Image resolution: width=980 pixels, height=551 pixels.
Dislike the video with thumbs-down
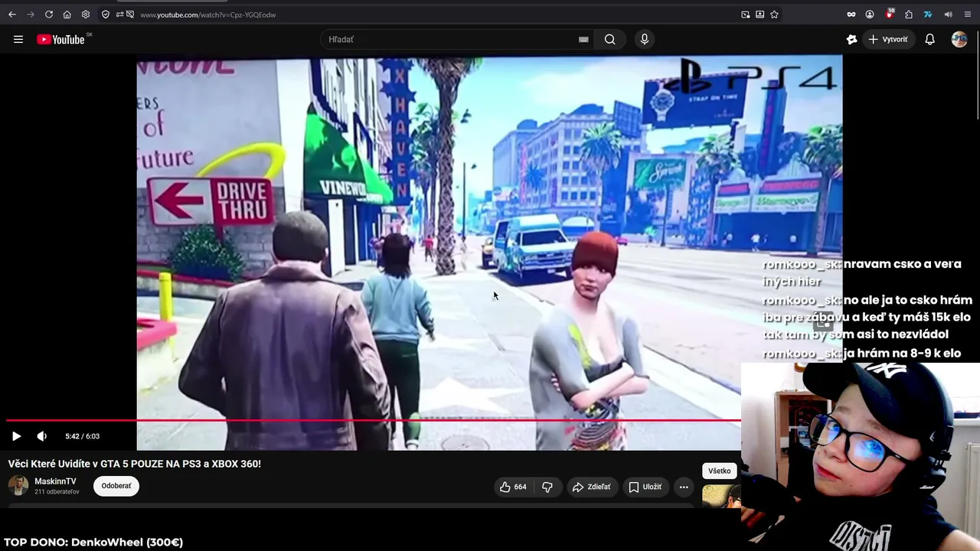point(547,487)
